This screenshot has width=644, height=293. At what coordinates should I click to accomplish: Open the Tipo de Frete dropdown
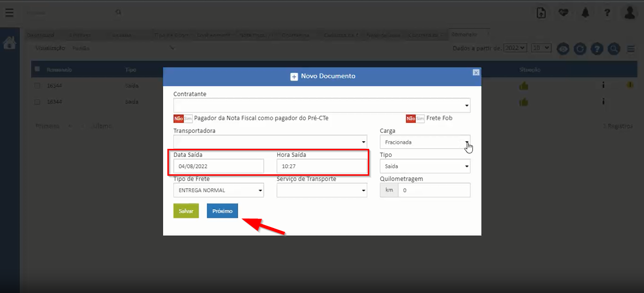pos(218,190)
